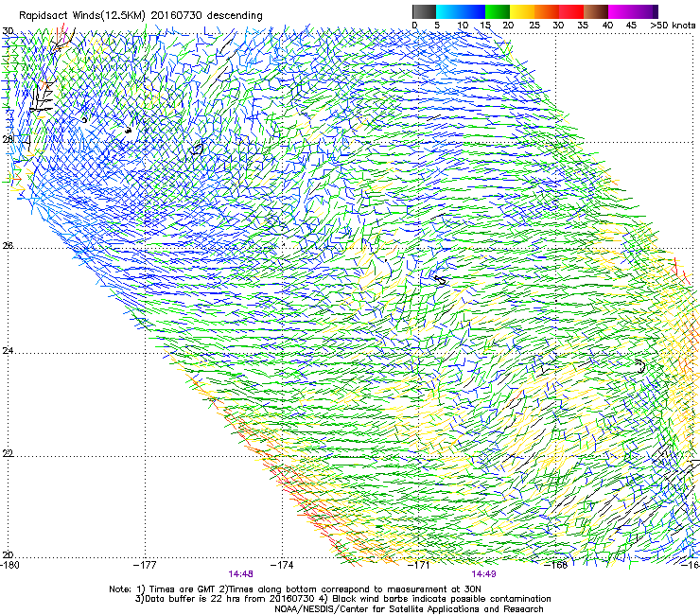The width and height of the screenshot is (700, 615).
Task: Click the '26' latitude axis label
Action: point(8,245)
